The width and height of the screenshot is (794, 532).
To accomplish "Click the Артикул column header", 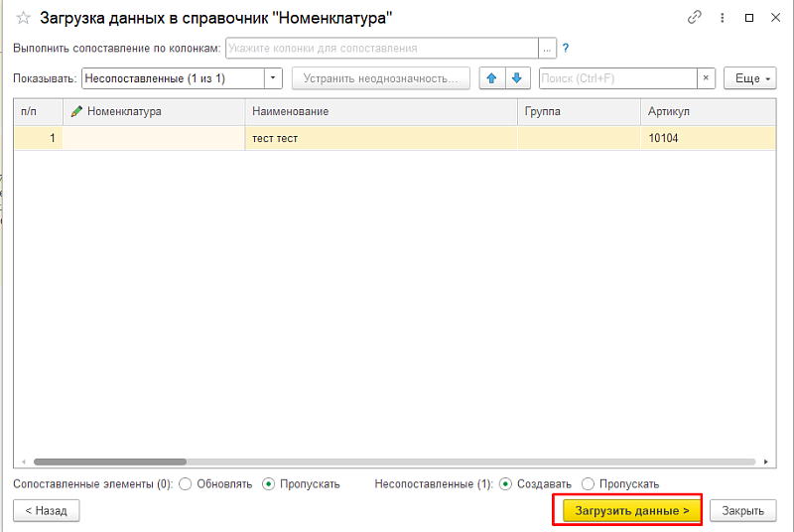I will coord(707,111).
